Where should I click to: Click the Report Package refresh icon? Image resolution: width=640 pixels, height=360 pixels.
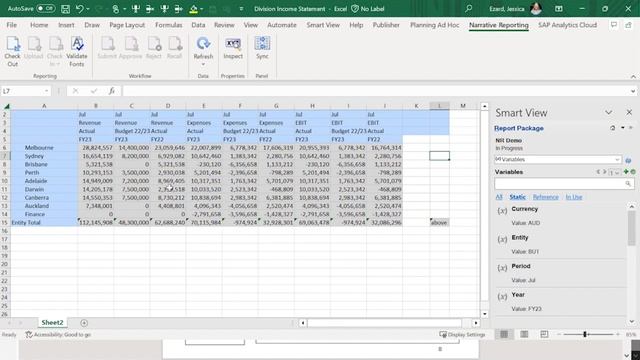[x=613, y=128]
